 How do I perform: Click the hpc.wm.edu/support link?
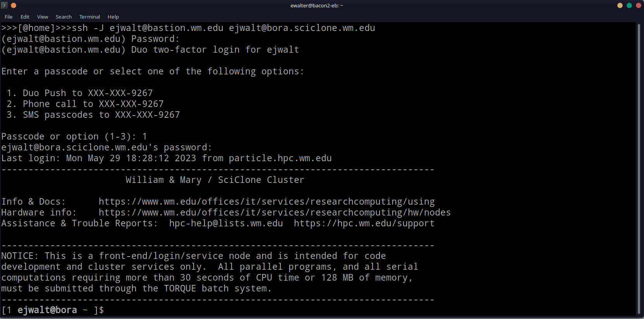[364, 223]
